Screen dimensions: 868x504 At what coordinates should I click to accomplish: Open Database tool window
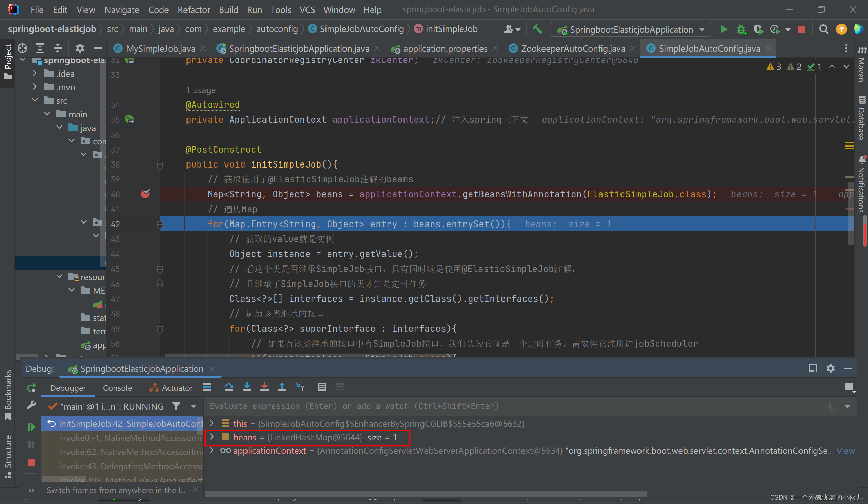pyautogui.click(x=861, y=118)
